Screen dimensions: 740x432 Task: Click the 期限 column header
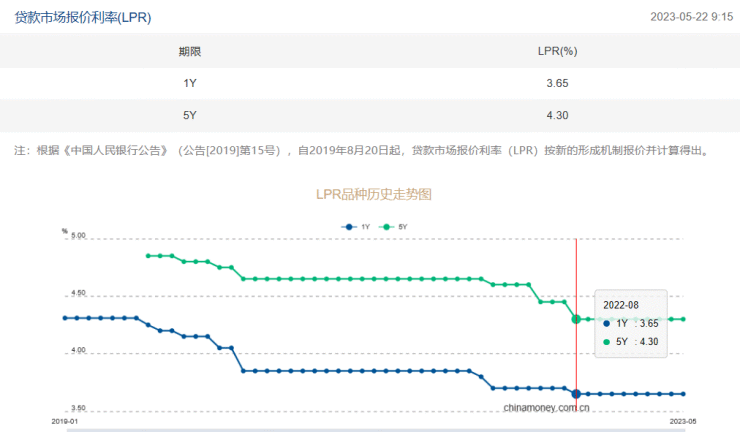[x=190, y=51]
